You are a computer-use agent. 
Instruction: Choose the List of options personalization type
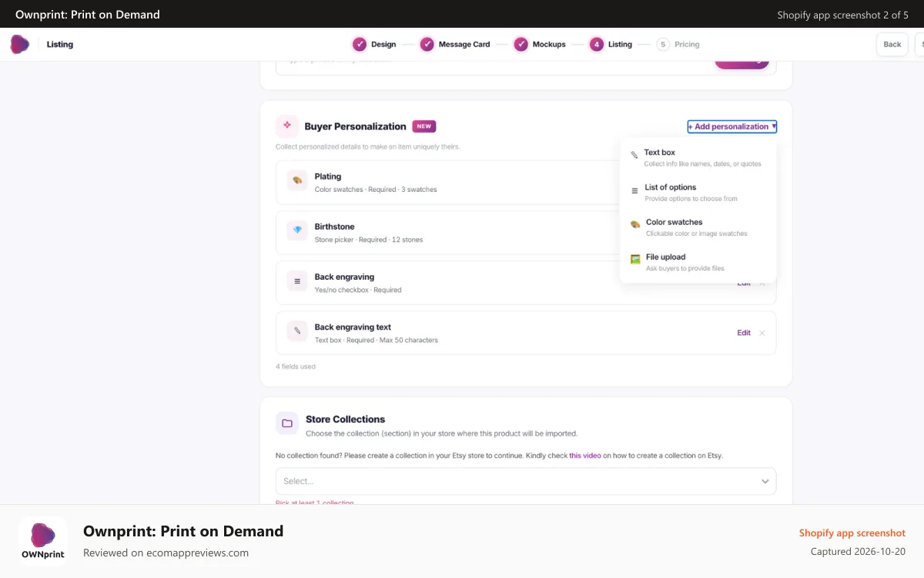[698, 193]
